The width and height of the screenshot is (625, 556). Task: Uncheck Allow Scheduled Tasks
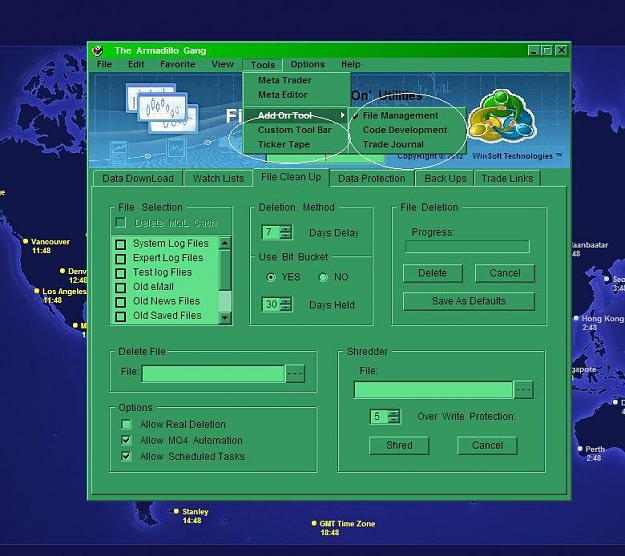coord(126,456)
